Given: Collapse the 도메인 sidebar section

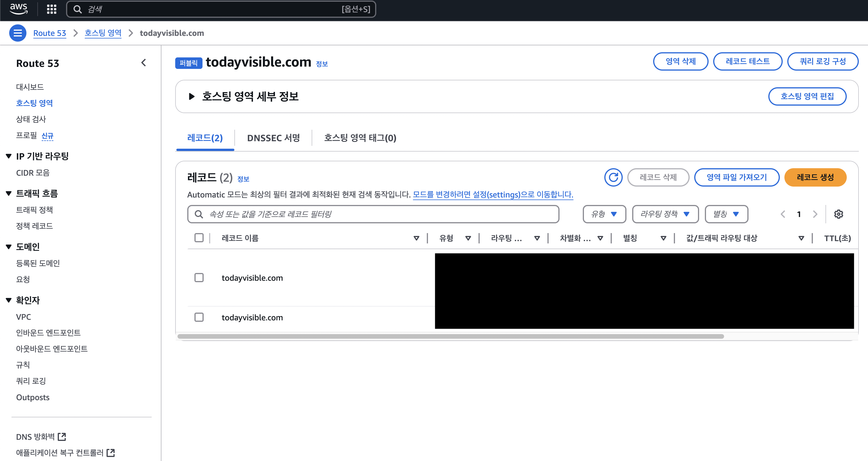Looking at the screenshot, I should point(9,247).
